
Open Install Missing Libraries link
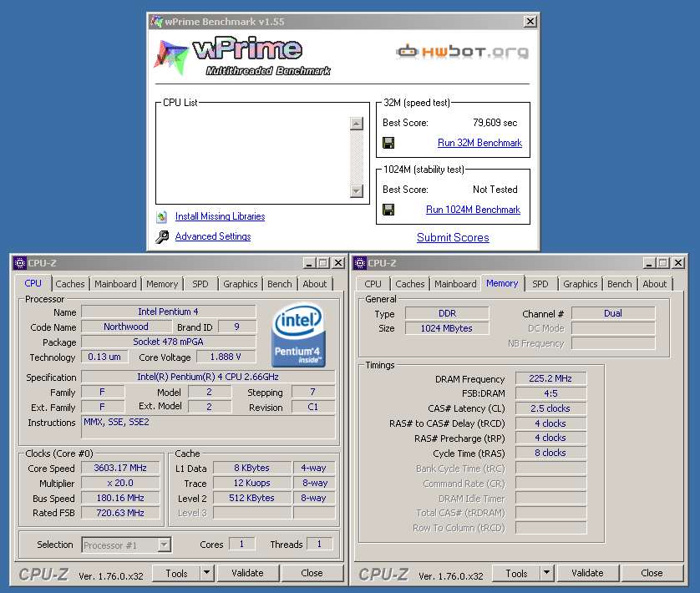coord(220,216)
